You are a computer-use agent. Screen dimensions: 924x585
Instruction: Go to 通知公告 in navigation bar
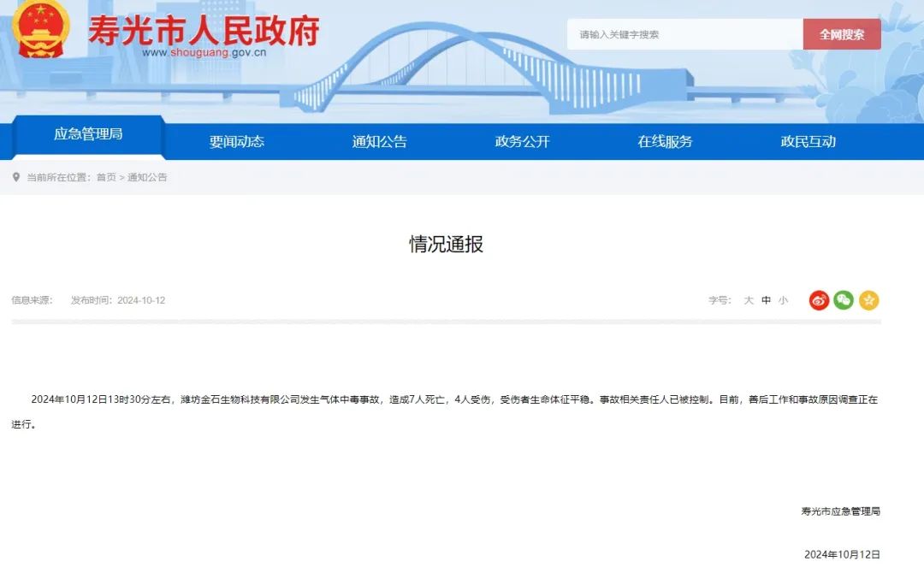point(380,142)
